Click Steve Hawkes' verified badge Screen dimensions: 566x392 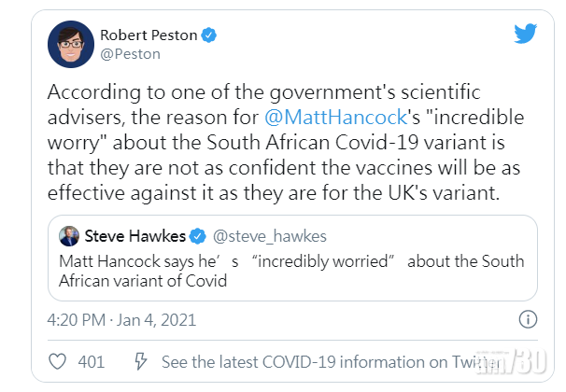(x=197, y=234)
